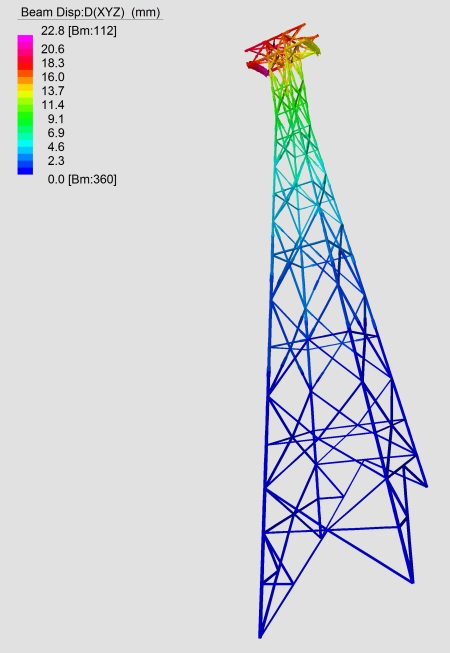Image resolution: width=450 pixels, height=653 pixels.
Task: Select the green lattice section below the tower head
Action: coord(289,112)
